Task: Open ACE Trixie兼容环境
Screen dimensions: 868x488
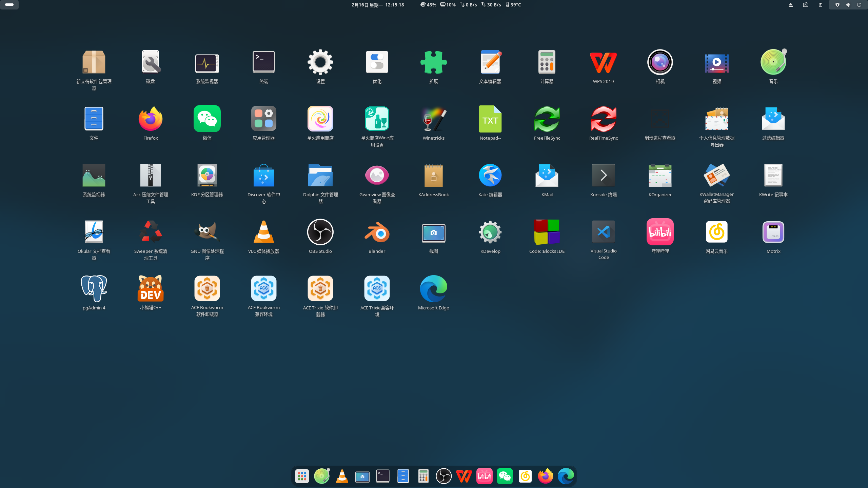Action: (x=377, y=288)
